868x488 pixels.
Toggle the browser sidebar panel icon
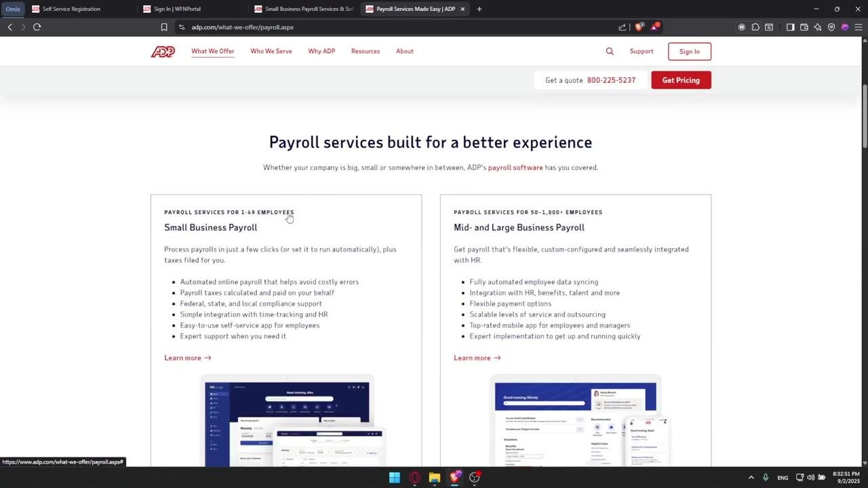(x=790, y=27)
